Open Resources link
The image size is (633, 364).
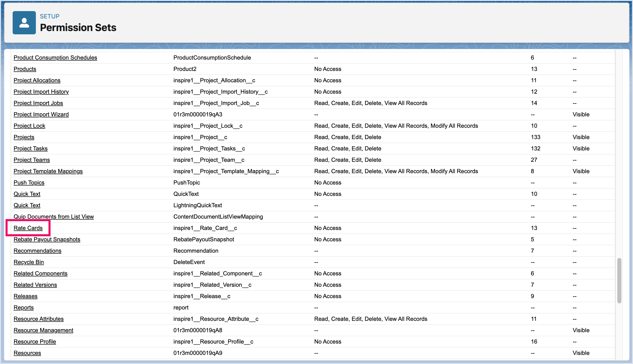point(27,353)
